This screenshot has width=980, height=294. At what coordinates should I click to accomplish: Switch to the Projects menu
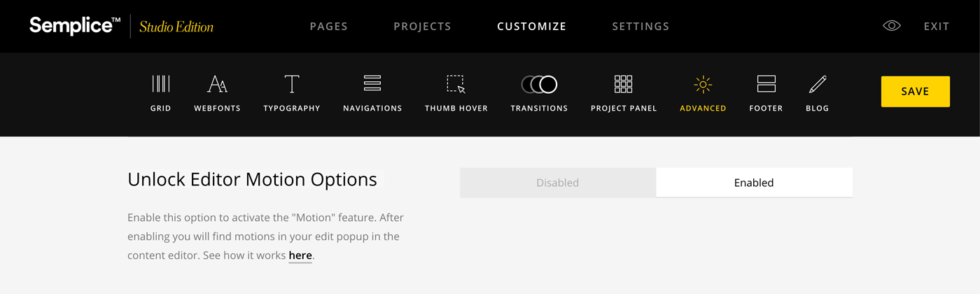point(422,27)
